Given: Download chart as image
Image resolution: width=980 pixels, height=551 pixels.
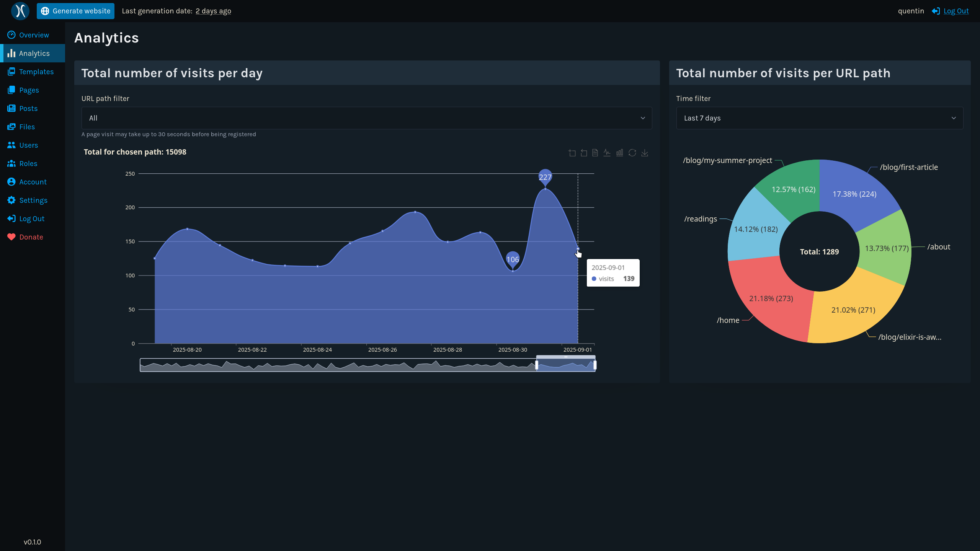Looking at the screenshot, I should (x=645, y=153).
